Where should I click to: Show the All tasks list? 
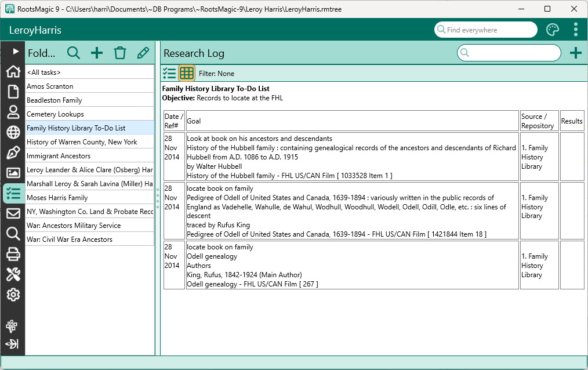(x=43, y=72)
